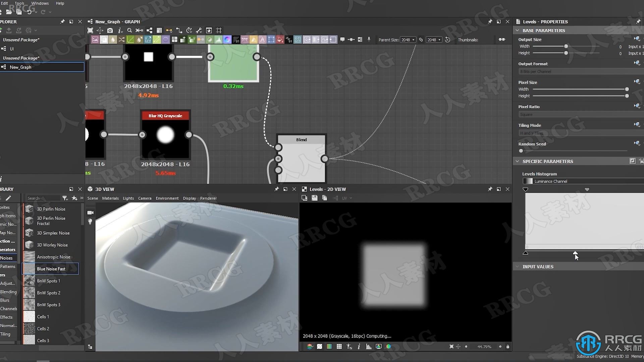
Task: Select the zoom tool in graph editor
Action: coord(129,30)
